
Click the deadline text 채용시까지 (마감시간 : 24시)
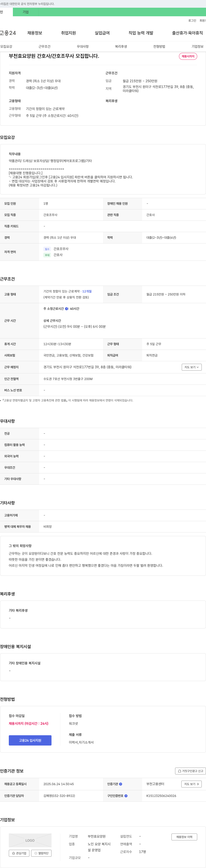pyautogui.click(x=28, y=723)
